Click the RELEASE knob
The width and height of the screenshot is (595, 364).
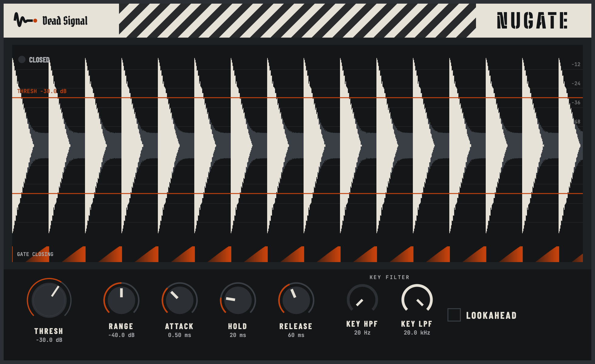coord(296,300)
